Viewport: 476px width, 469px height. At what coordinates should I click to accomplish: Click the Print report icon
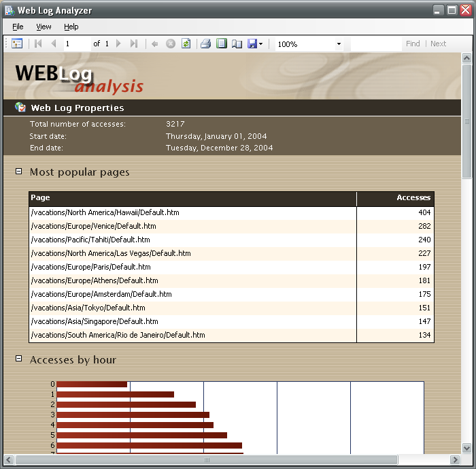[x=205, y=44]
